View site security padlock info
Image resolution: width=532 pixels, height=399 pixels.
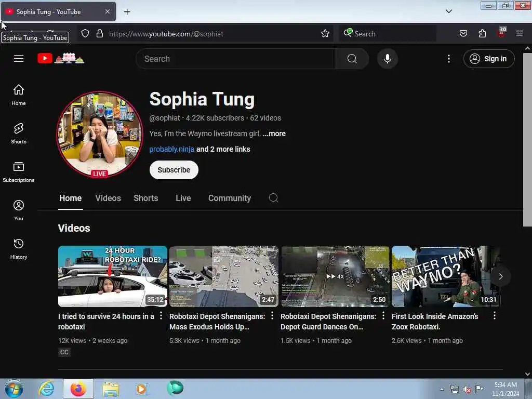(x=99, y=34)
